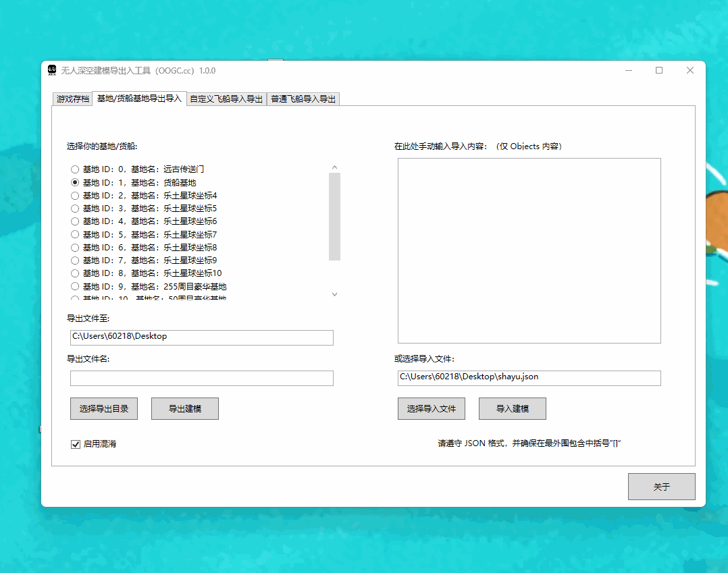Screen dimensions: 728x573
Task: Click the app icon in title bar
Action: (52, 70)
